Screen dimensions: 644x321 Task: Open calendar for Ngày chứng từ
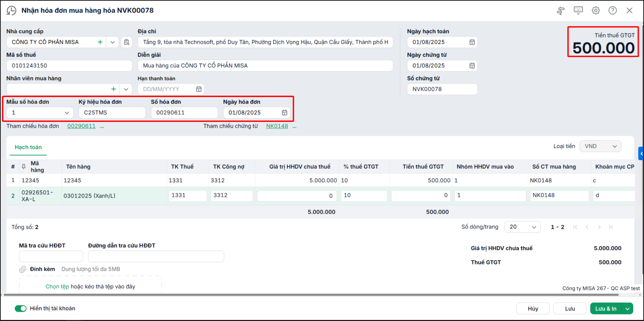(x=472, y=66)
